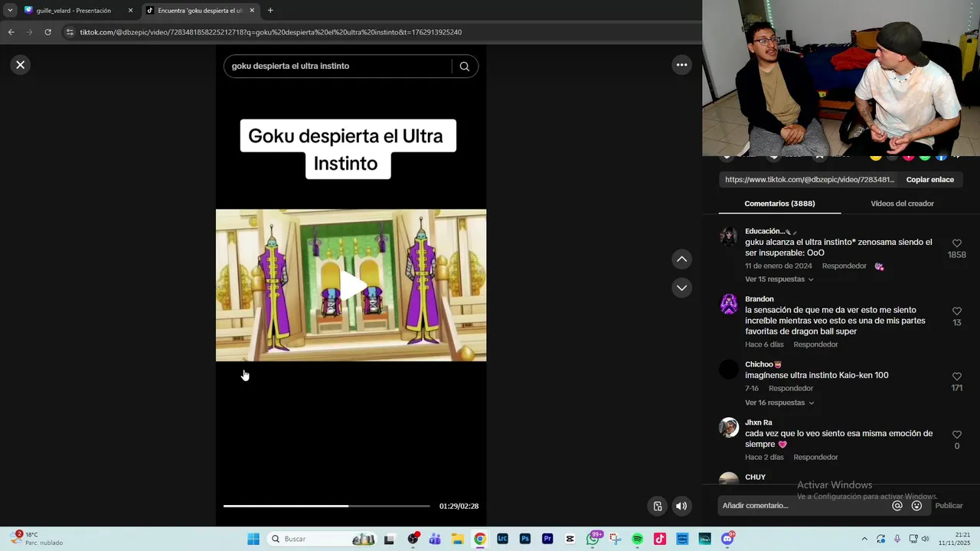The width and height of the screenshot is (980, 551).
Task: Insert a mention with the @ icon
Action: [x=897, y=506]
